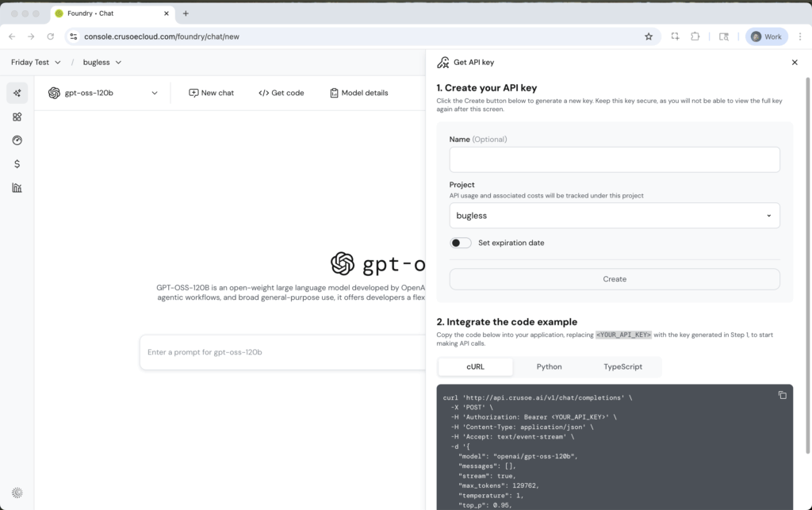Bookmark this page with the star icon

(x=649, y=36)
